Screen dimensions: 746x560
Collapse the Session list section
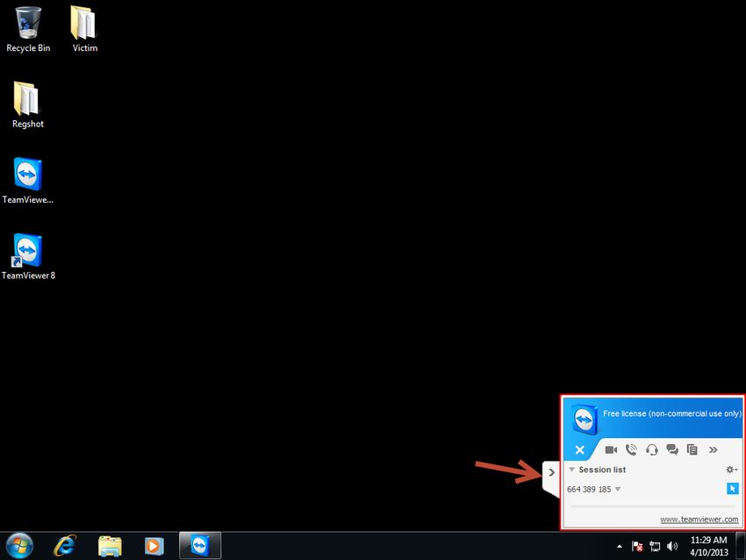click(x=572, y=470)
